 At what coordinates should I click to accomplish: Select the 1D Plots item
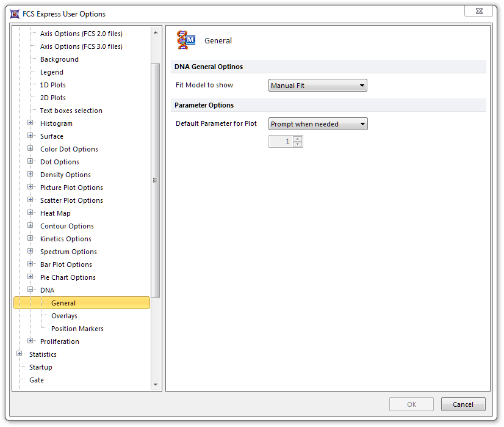point(53,86)
